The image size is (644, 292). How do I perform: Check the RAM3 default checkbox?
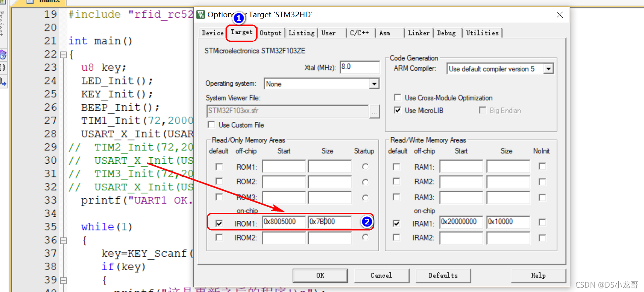[x=396, y=197]
